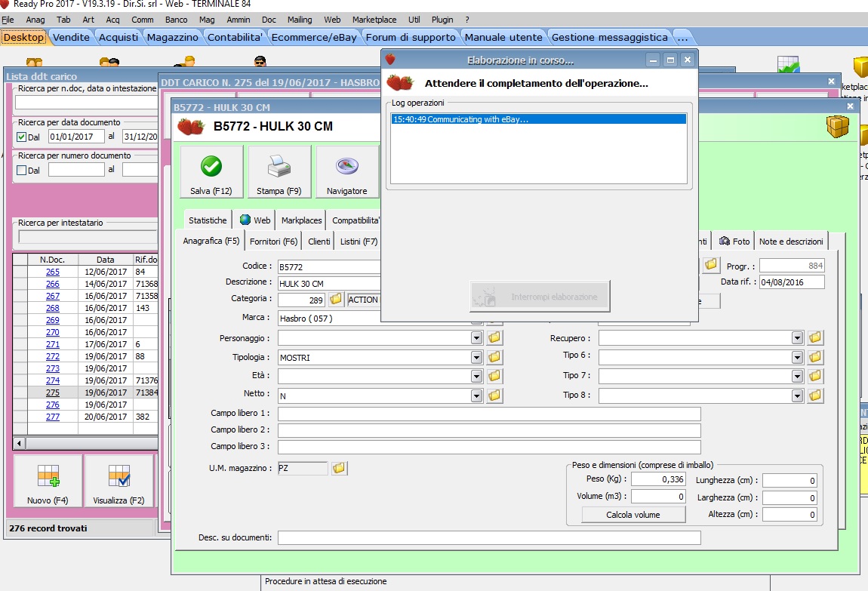Expand the Recupero dropdown
The width and height of the screenshot is (868, 591).
click(797, 337)
